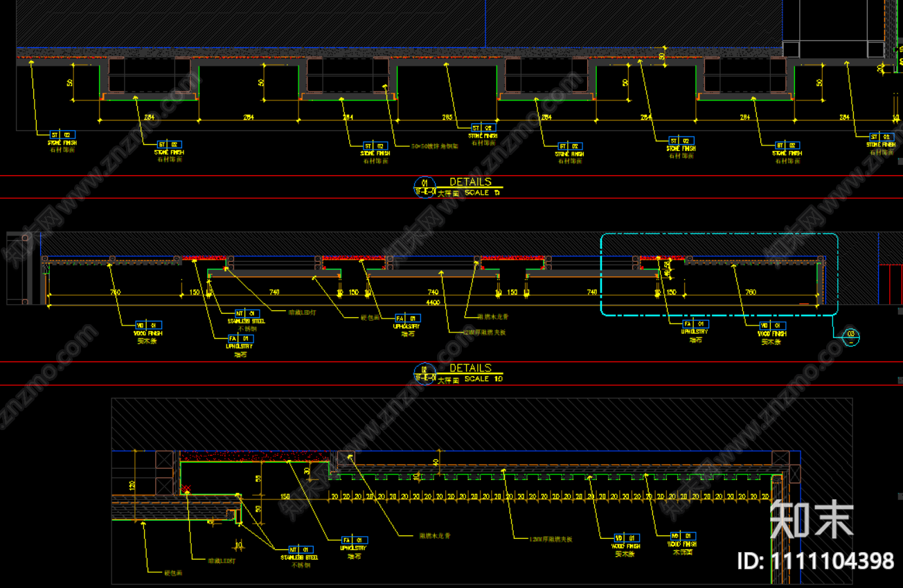Image resolution: width=903 pixels, height=588 pixels.
Task: Click NT 01 STAINLESS STEEL tag in detail 02
Action: click(x=247, y=321)
